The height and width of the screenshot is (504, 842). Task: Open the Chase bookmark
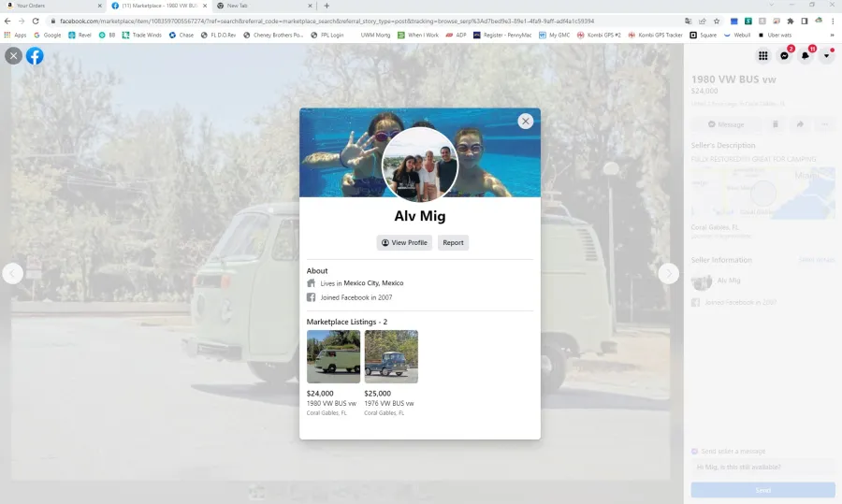tap(181, 35)
